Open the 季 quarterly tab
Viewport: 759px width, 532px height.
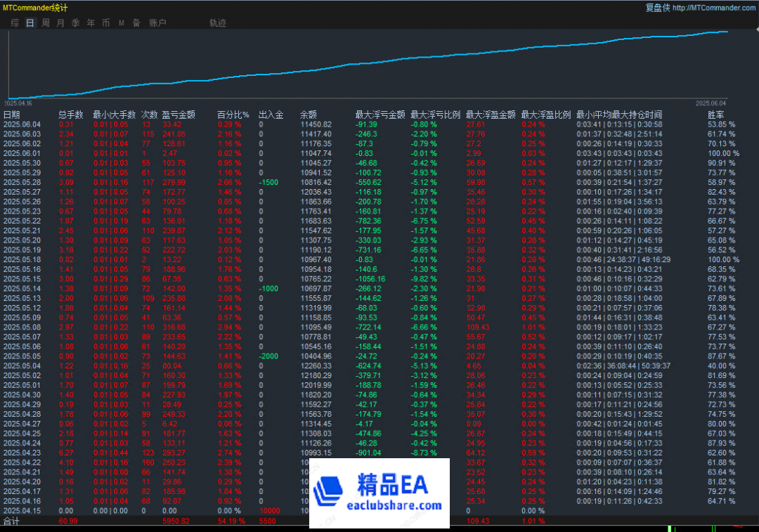75,23
